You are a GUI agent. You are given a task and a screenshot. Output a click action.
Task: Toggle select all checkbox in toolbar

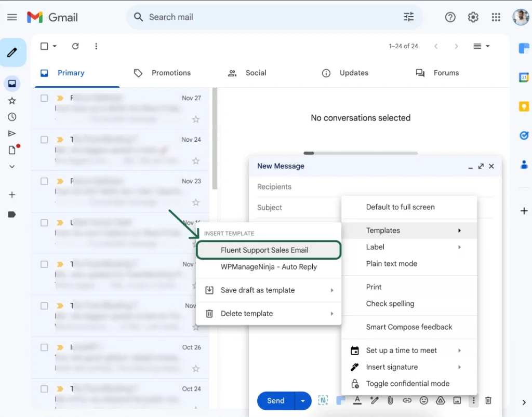tap(44, 46)
